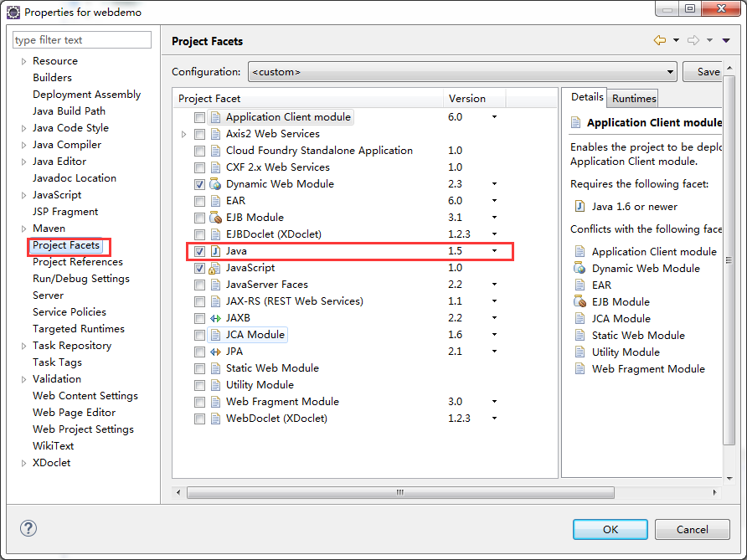The image size is (747, 560).
Task: Click the Save As button next to Configuration
Action: [703, 72]
